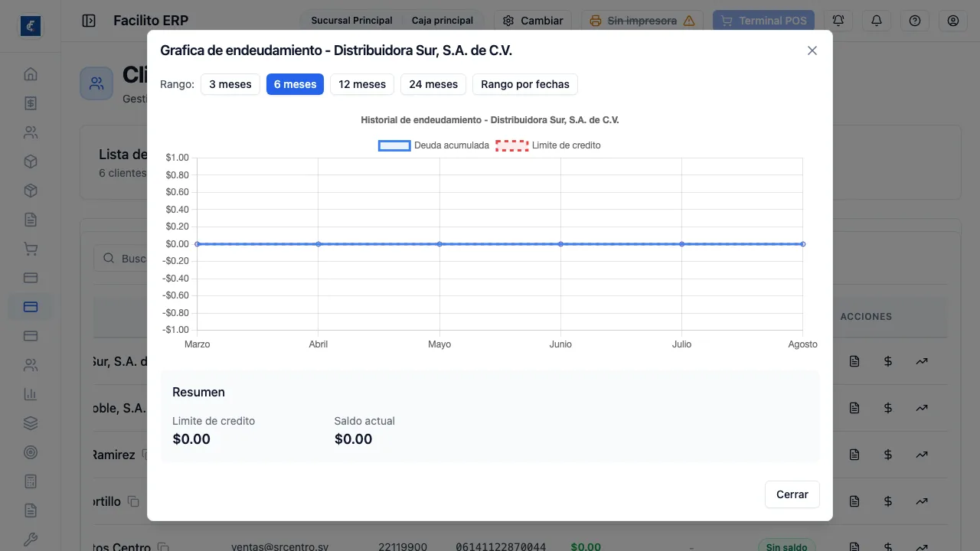Screen dimensions: 980x551
Task: Open the shopping cart sidebar icon
Action: pyautogui.click(x=31, y=249)
